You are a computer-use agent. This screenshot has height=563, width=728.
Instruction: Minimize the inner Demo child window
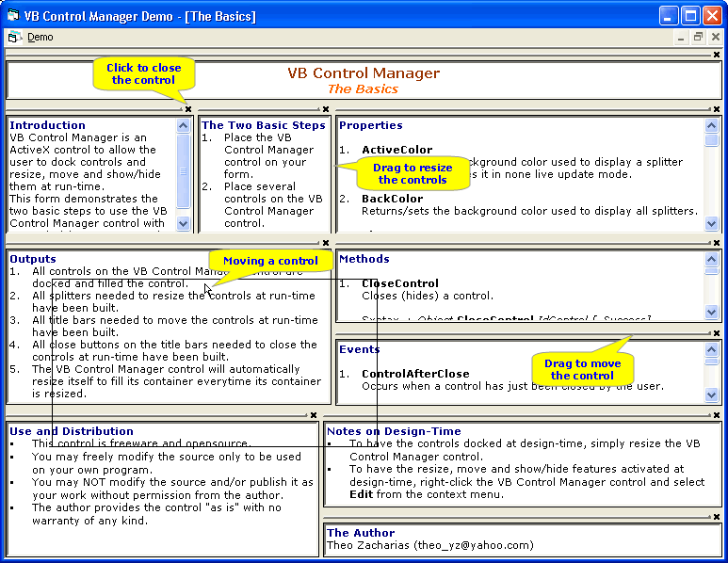(x=681, y=38)
